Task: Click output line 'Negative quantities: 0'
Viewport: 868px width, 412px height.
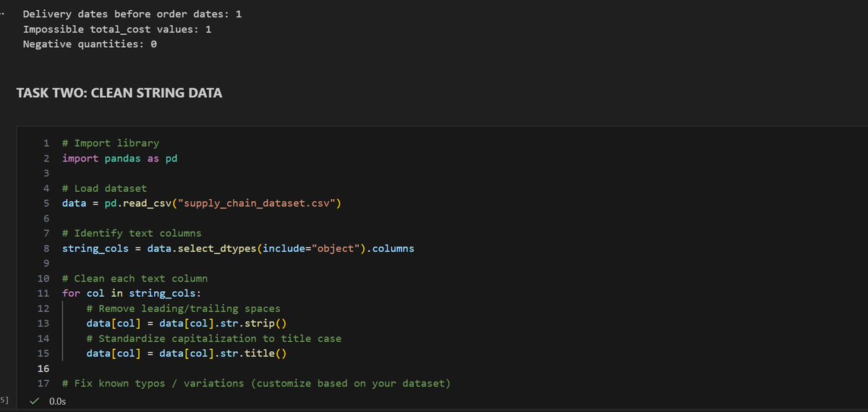Action: 90,45
